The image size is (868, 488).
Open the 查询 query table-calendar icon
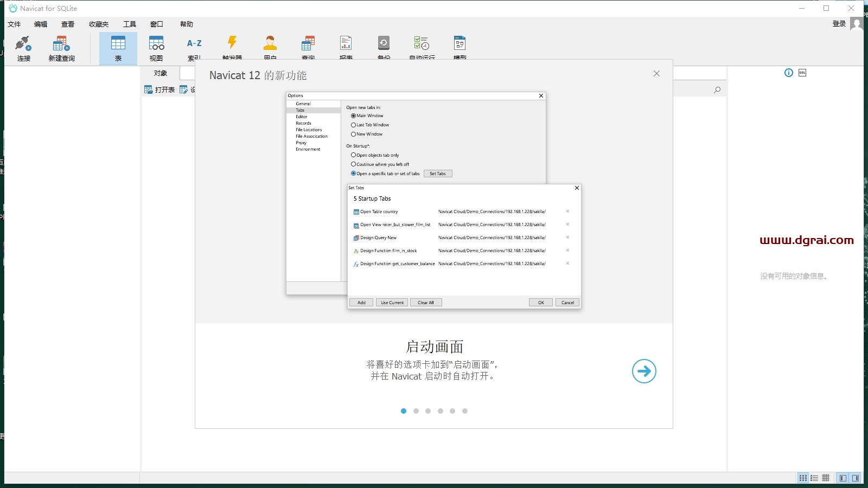coord(308,43)
